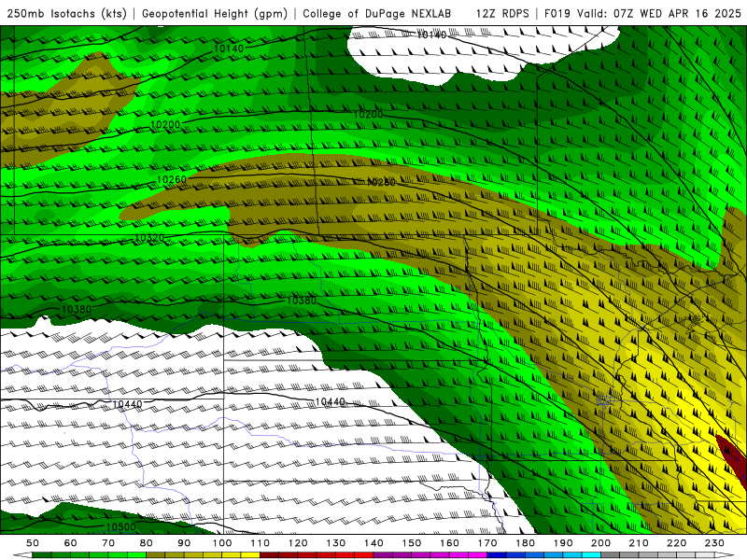
Task: Click the bright yellow swatch left of 110
Action: tap(250, 555)
